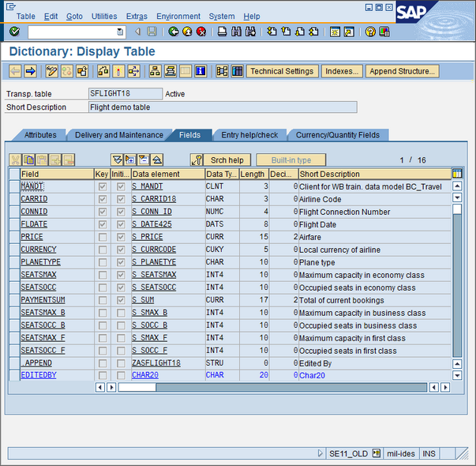Click the blue Next Object arrow
The image size is (476, 466).
[30, 71]
